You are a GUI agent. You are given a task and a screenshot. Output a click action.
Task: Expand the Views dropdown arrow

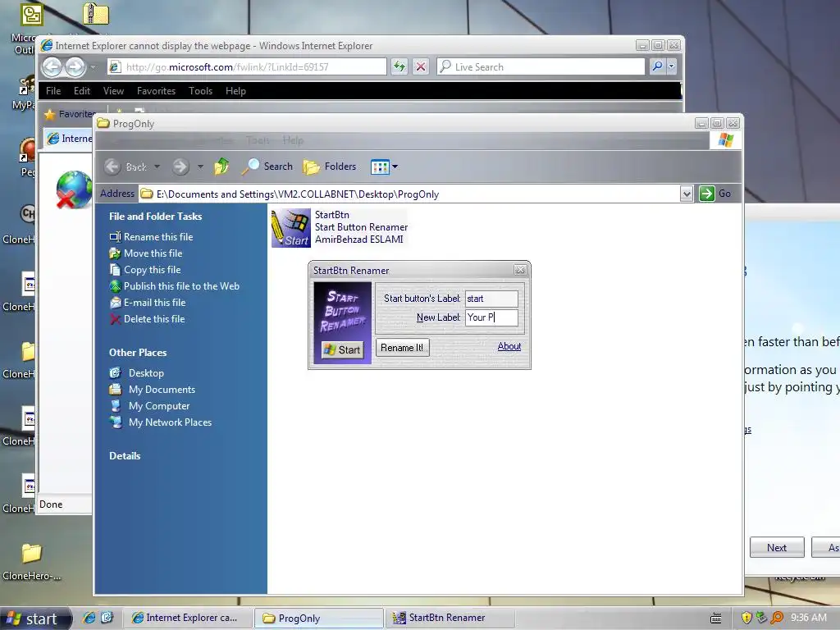(x=395, y=167)
